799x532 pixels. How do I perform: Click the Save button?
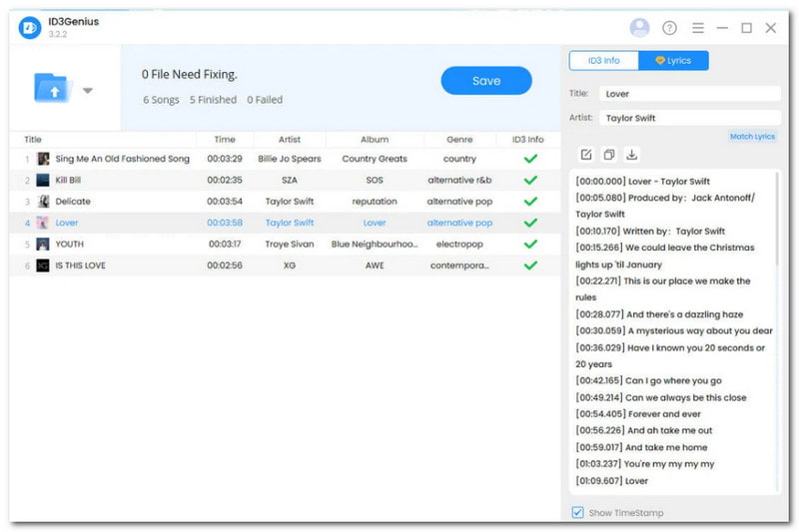(x=486, y=81)
